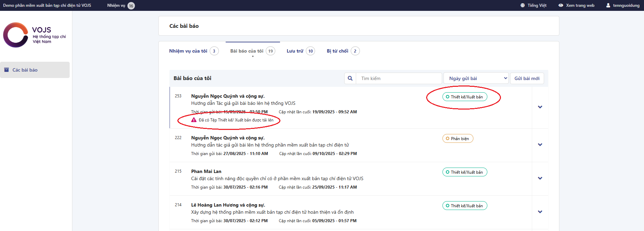Focus the Tìm kiếm search field
This screenshot has height=231, width=644.
[399, 78]
